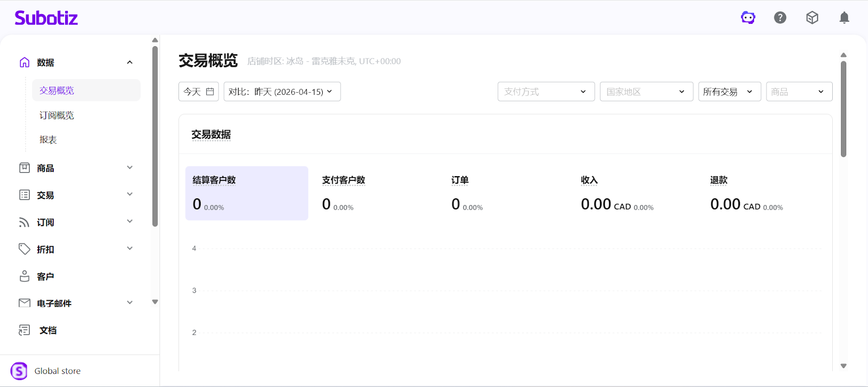868x387 pixels.
Task: Select the 结算客户数 metric card
Action: point(247,193)
